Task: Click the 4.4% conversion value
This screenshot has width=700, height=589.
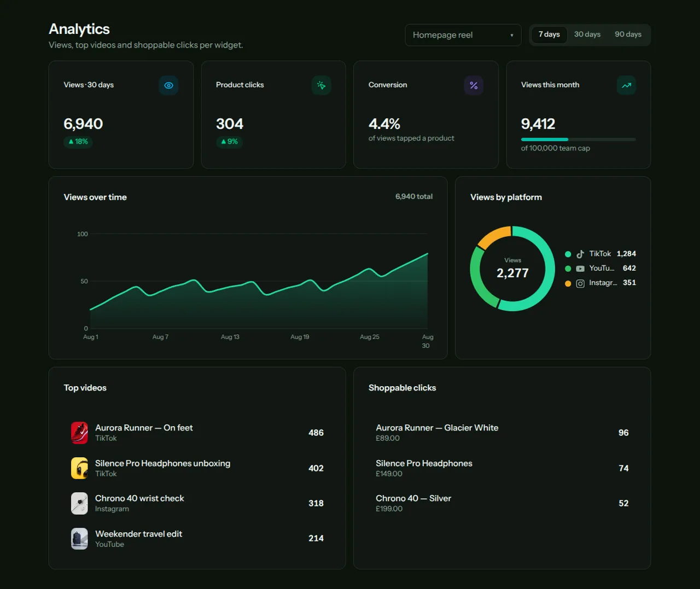Action: [x=384, y=124]
